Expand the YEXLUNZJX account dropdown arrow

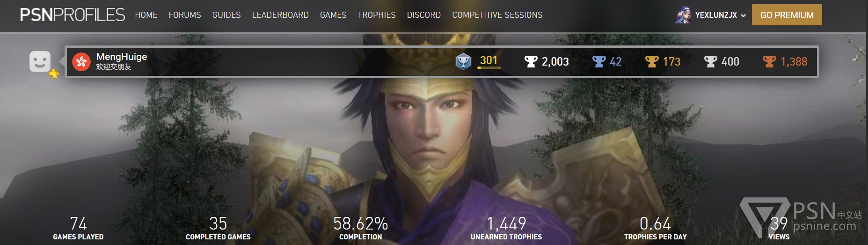coord(743,15)
